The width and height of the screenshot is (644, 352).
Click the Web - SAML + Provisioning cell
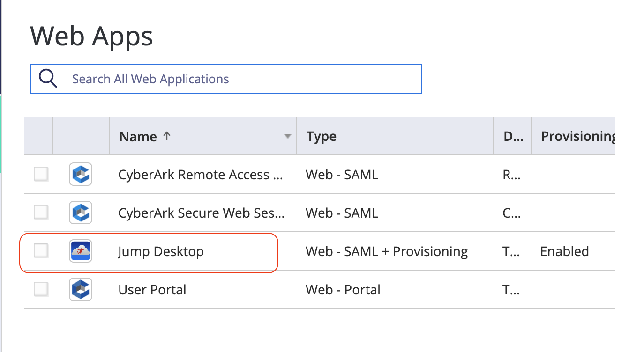tap(387, 251)
